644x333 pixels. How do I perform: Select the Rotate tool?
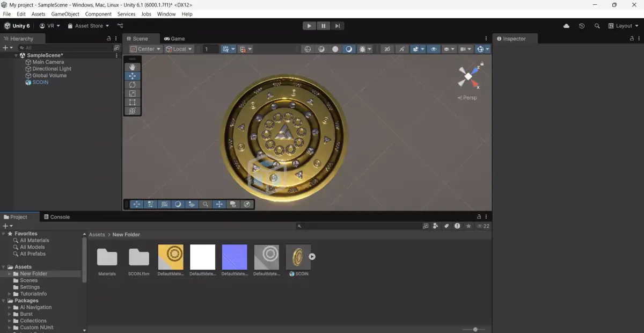pos(133,85)
